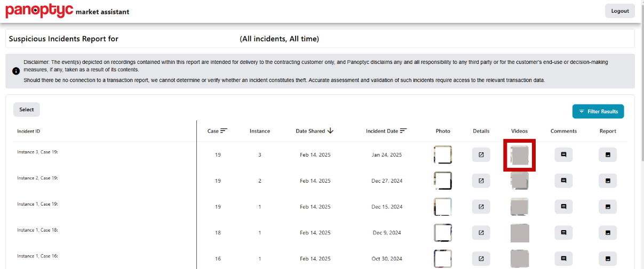Click the Panoptyc logo

coord(39,11)
